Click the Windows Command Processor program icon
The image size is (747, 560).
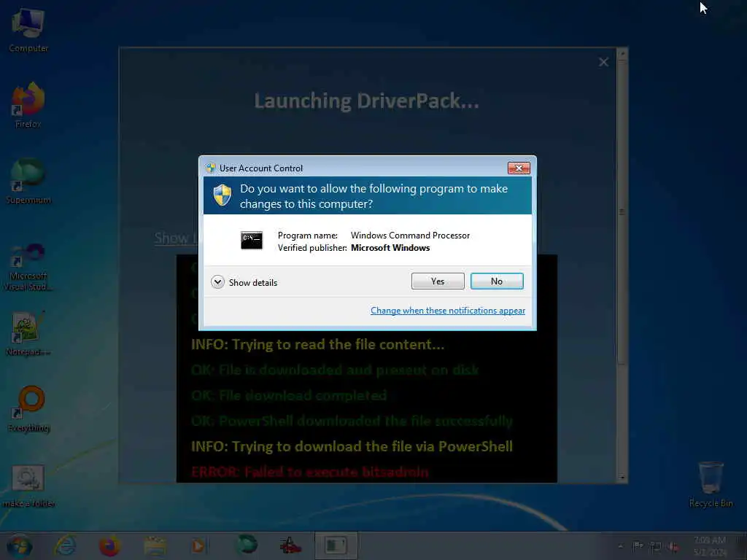[252, 241]
